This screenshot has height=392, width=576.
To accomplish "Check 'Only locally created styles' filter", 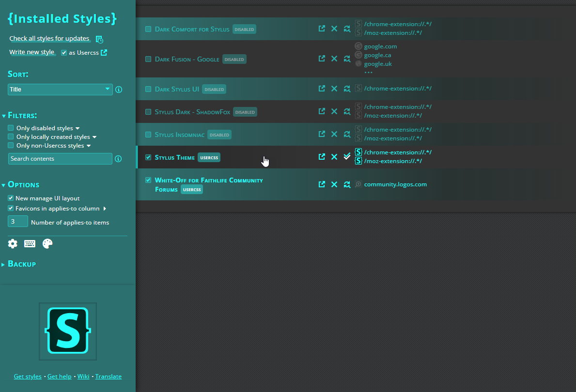I will tap(11, 137).
